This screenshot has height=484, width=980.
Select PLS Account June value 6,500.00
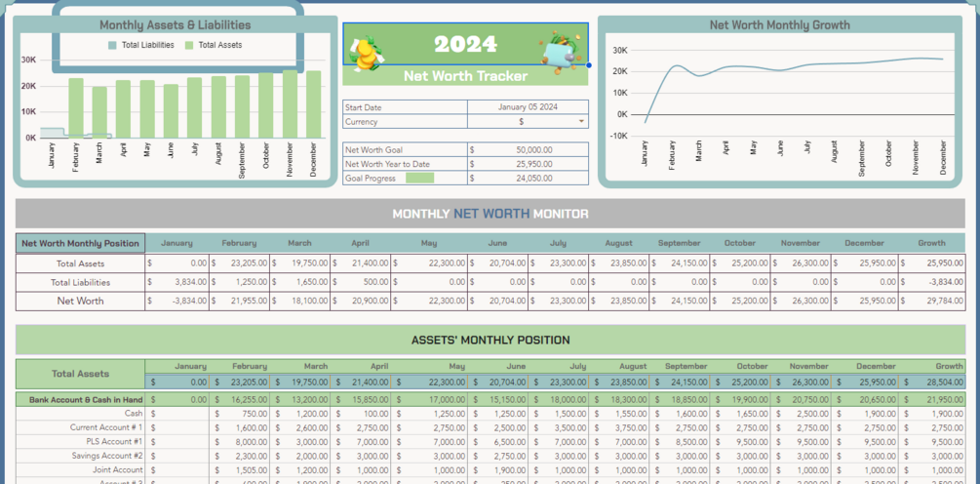point(498,441)
